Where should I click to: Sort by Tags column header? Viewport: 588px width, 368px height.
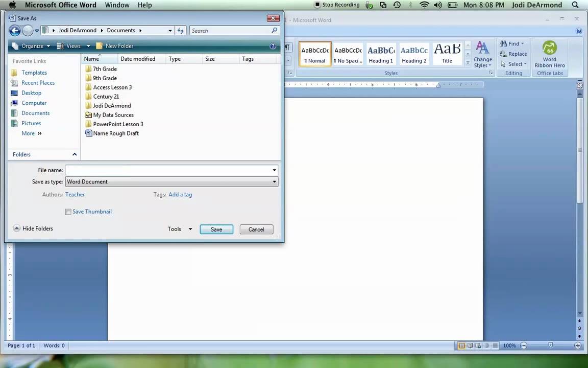pyautogui.click(x=258, y=59)
